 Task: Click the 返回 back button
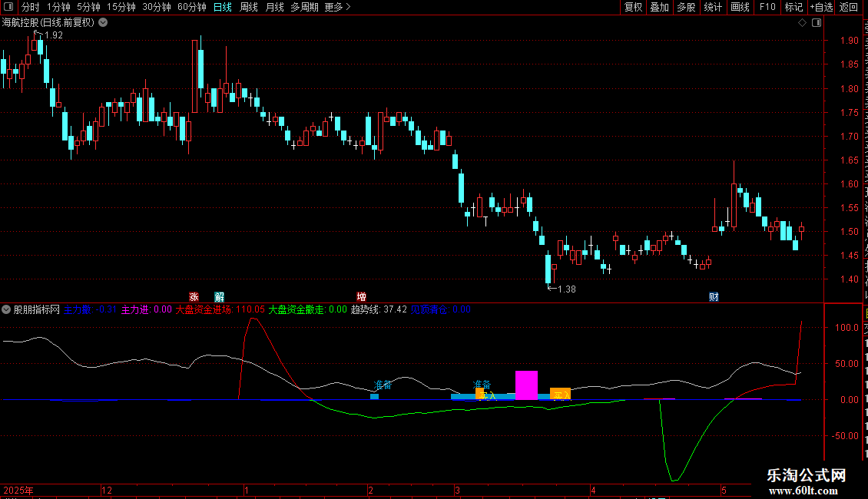(x=849, y=7)
